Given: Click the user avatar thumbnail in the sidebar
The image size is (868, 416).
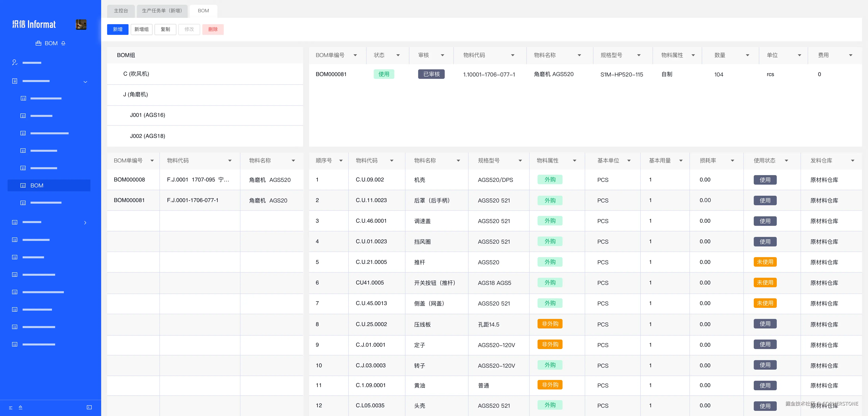Looking at the screenshot, I should point(81,24).
